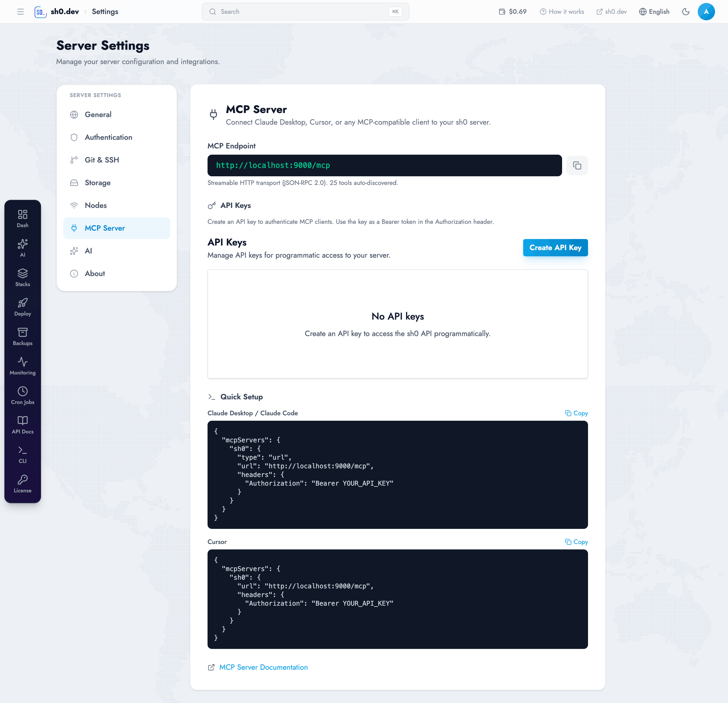728x703 pixels.
Task: Open the Dash sidebar item
Action: pyautogui.click(x=23, y=218)
